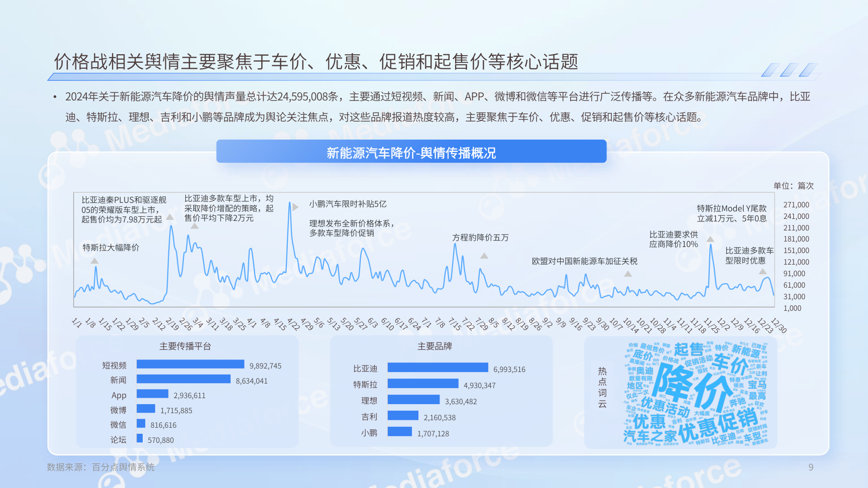This screenshot has height=488, width=868.
Task: Click the 1,000 axis label
Action: tap(792, 308)
